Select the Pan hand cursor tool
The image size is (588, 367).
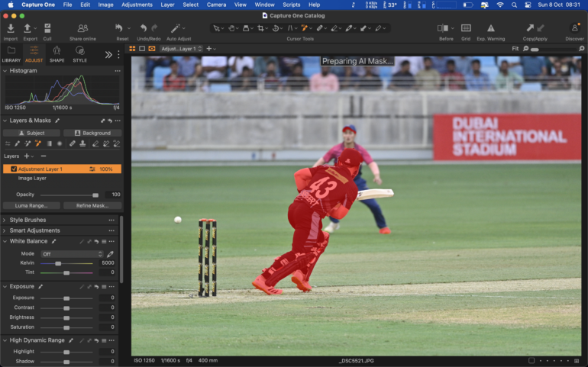tap(231, 28)
